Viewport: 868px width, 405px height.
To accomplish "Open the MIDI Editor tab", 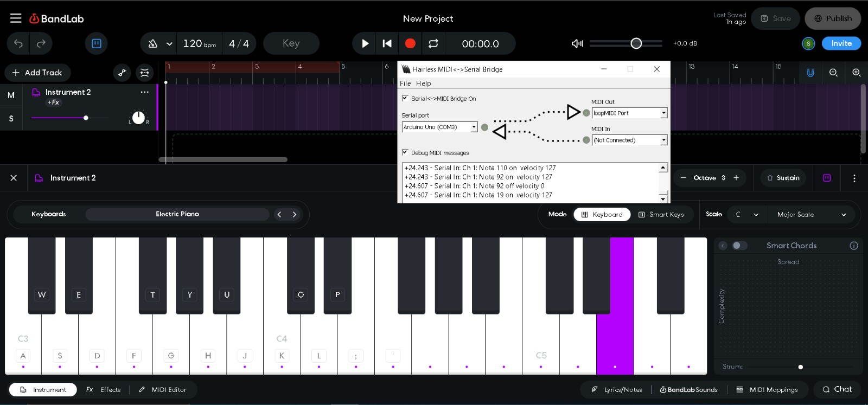I will coord(162,390).
